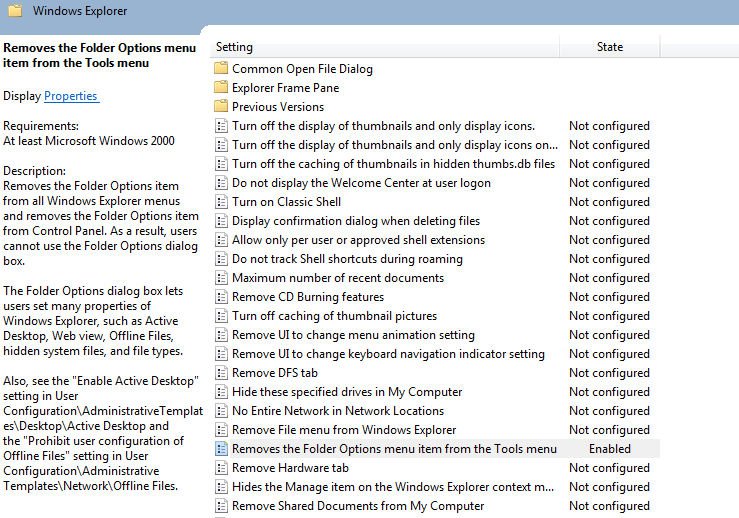739x518 pixels.
Task: Click icon beside Remove UI to change keyboard navigation indicator
Action: [221, 354]
